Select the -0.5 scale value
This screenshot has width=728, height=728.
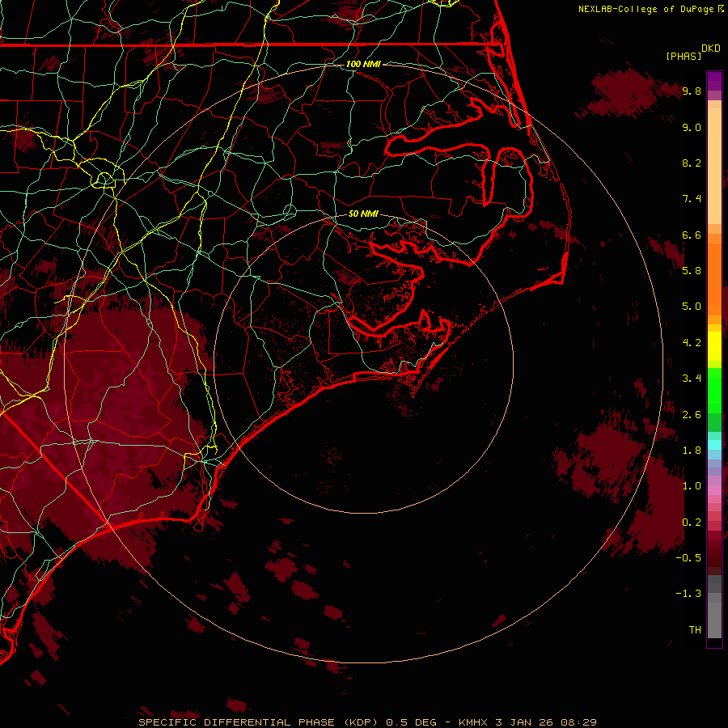tap(688, 558)
